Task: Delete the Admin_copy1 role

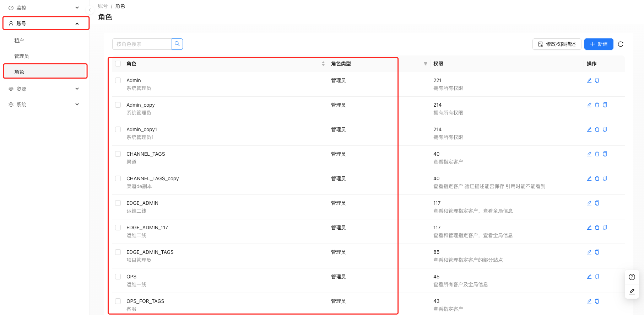Action: [x=597, y=129]
